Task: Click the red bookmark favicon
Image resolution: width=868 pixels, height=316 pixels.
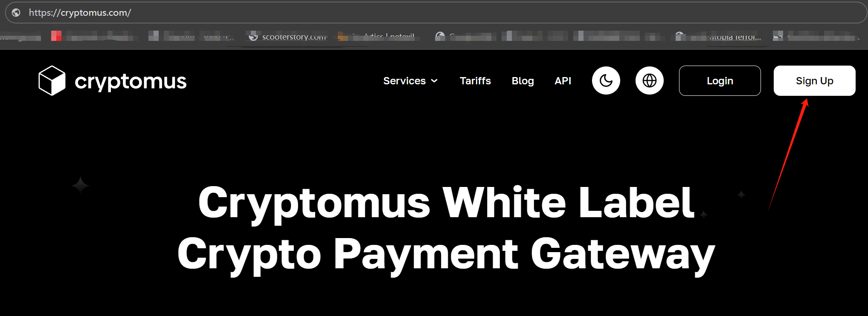Action: pos(56,36)
